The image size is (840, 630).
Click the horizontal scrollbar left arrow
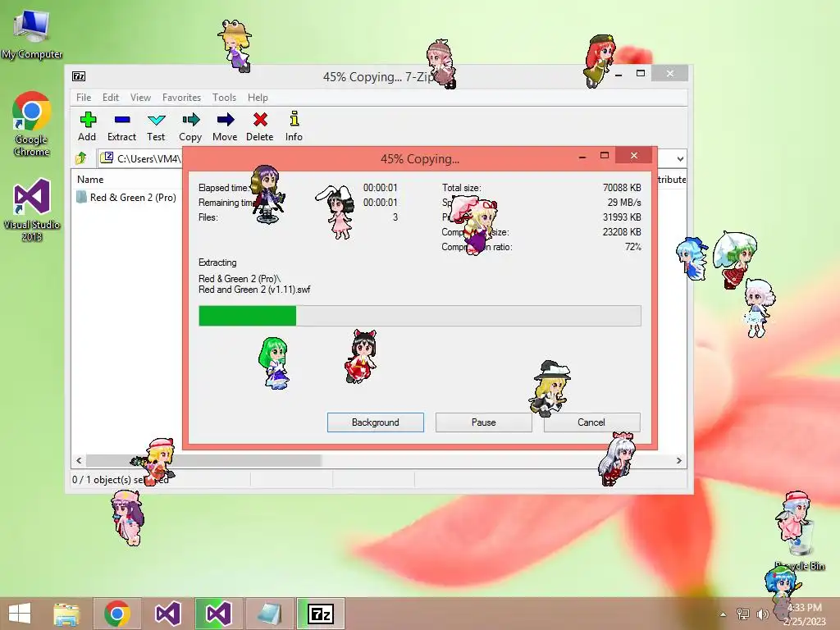[79, 460]
